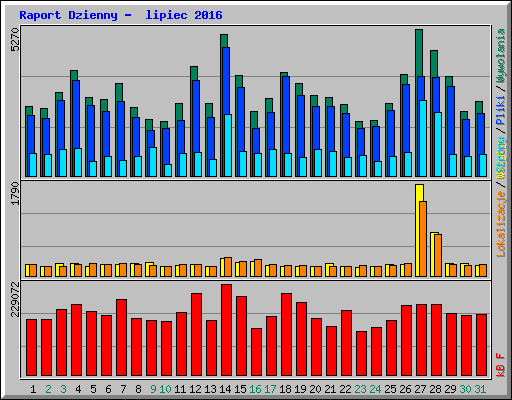Click day label 11 on the x-axis
The width and height of the screenshot is (512, 400).
pos(180,389)
